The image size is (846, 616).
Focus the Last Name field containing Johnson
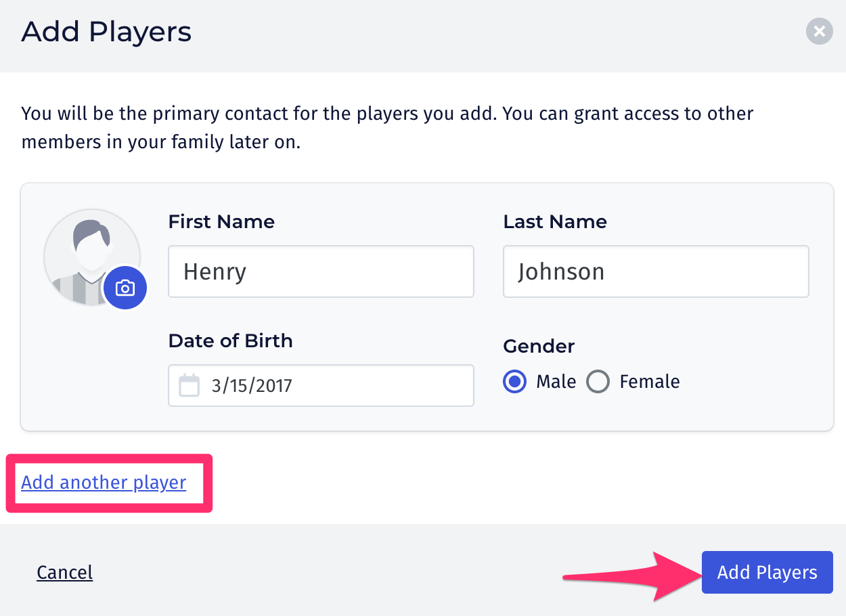(656, 271)
